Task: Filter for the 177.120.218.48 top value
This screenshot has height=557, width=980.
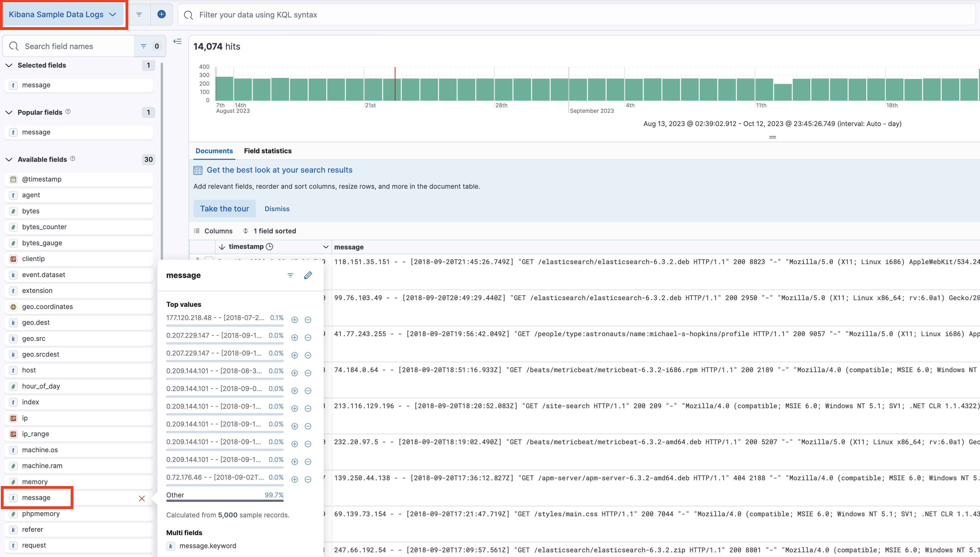Action: pos(295,320)
